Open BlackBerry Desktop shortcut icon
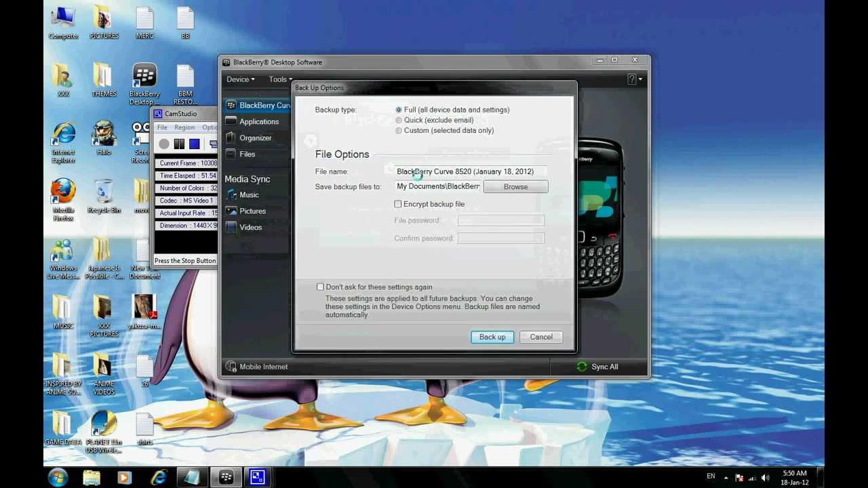Screen dimensions: 868x488 [x=144, y=85]
